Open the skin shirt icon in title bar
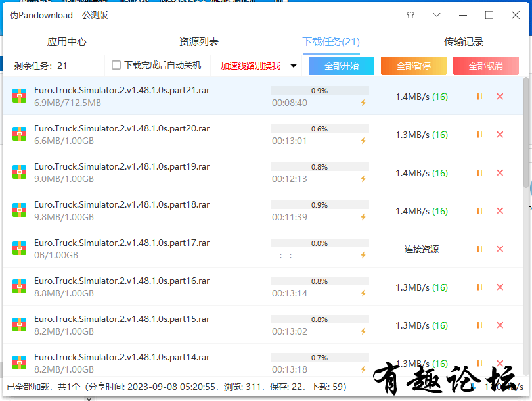 pos(410,15)
